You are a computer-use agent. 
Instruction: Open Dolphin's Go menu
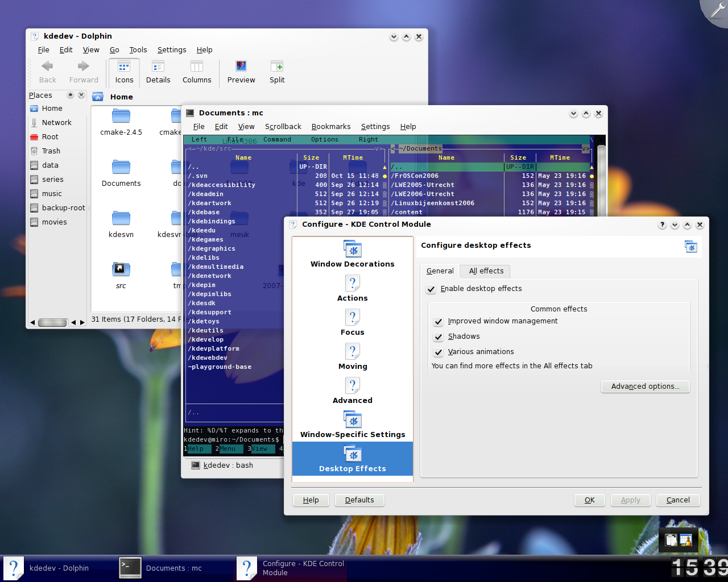114,50
